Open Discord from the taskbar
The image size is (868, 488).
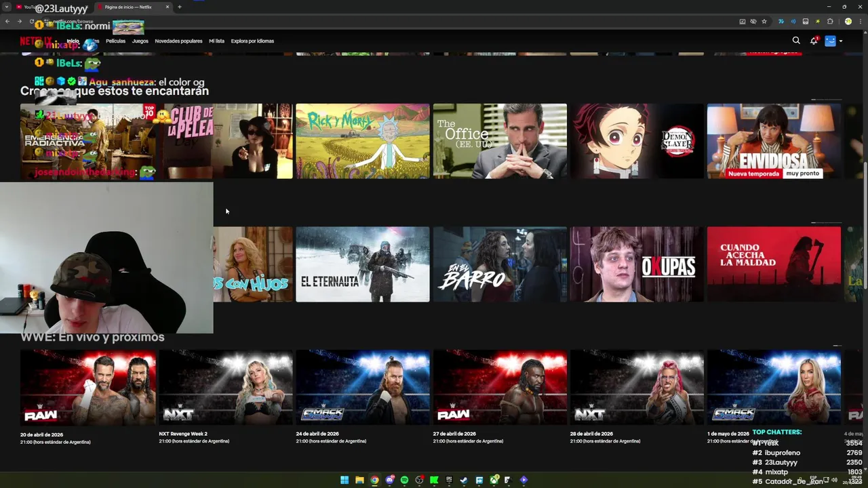click(390, 480)
